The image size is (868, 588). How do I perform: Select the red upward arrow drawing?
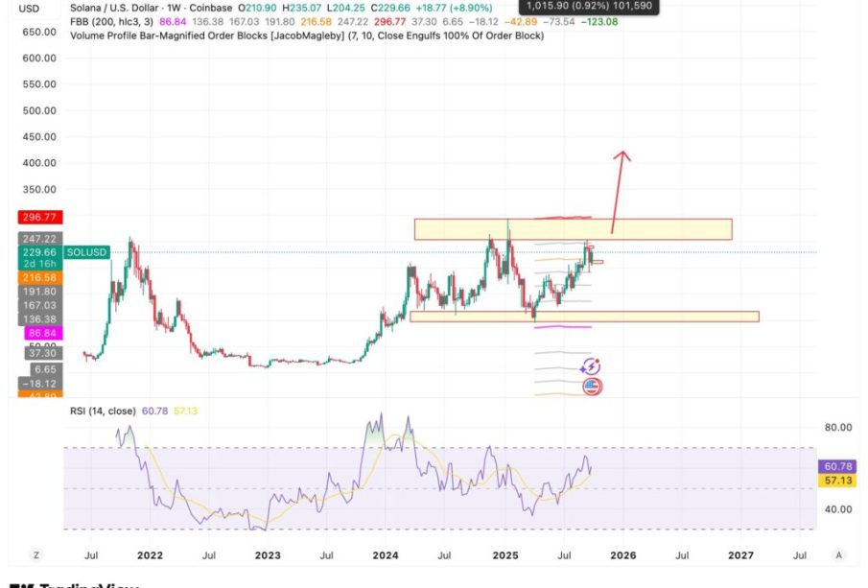(618, 192)
